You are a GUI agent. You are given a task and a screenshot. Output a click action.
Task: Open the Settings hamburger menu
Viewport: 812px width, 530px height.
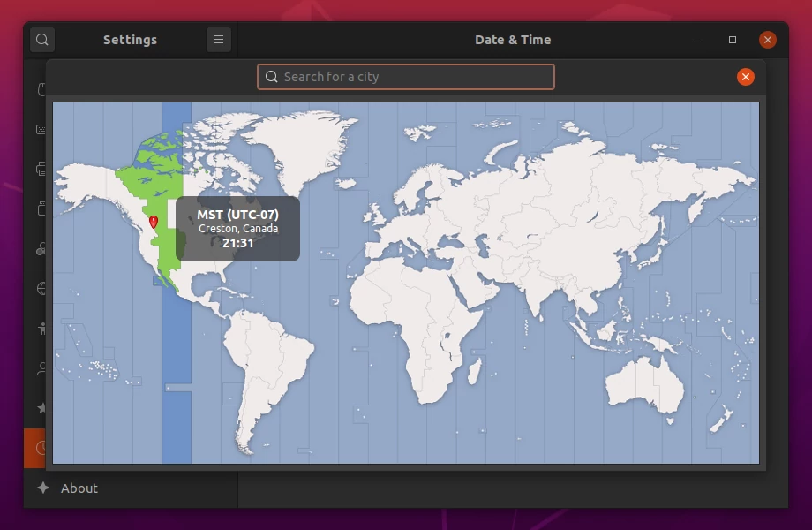click(219, 40)
